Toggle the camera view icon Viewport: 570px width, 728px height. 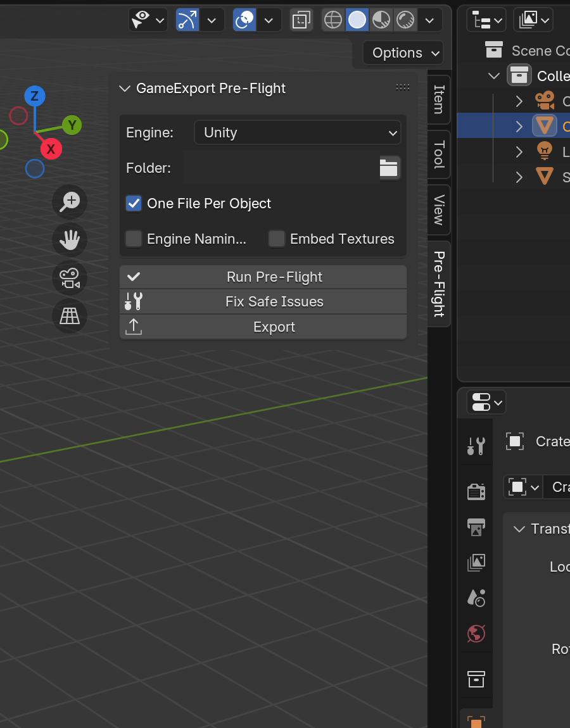(x=70, y=278)
